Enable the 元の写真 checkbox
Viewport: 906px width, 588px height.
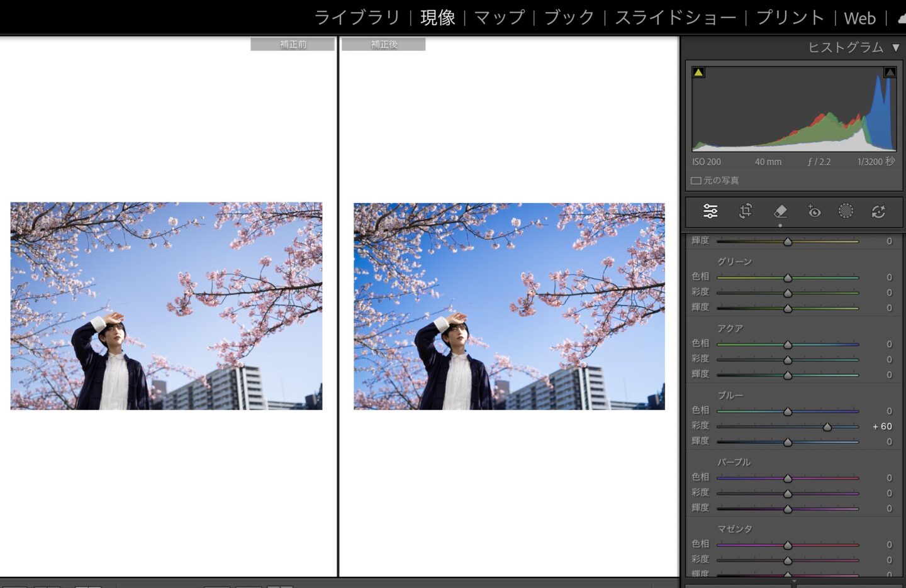[x=696, y=181]
